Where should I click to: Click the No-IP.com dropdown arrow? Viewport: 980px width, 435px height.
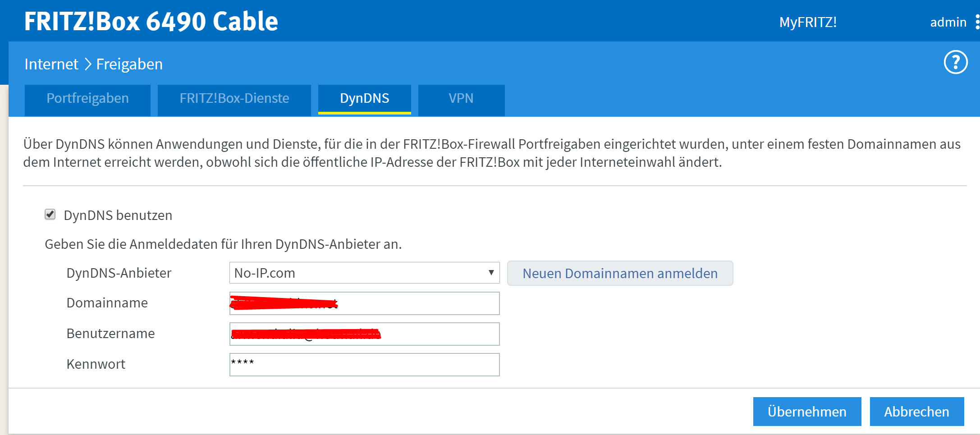(x=491, y=273)
